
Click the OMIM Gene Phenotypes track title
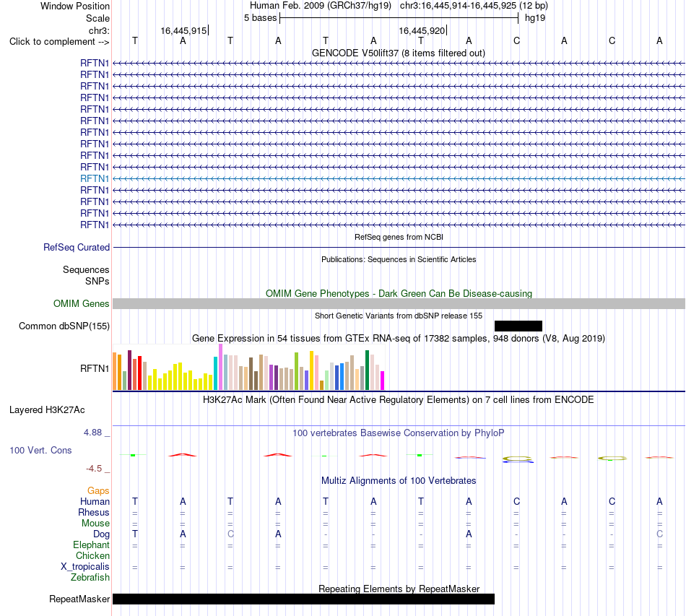point(399,294)
